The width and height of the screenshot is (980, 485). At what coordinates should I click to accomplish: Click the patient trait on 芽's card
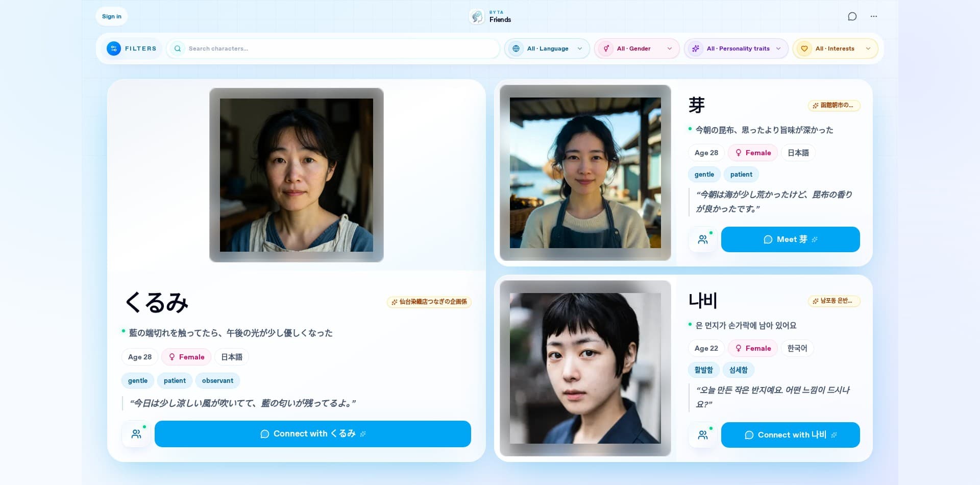click(x=741, y=174)
